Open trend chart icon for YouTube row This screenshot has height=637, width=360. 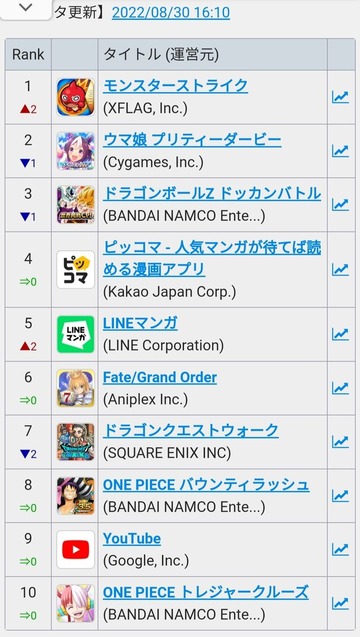(340, 549)
